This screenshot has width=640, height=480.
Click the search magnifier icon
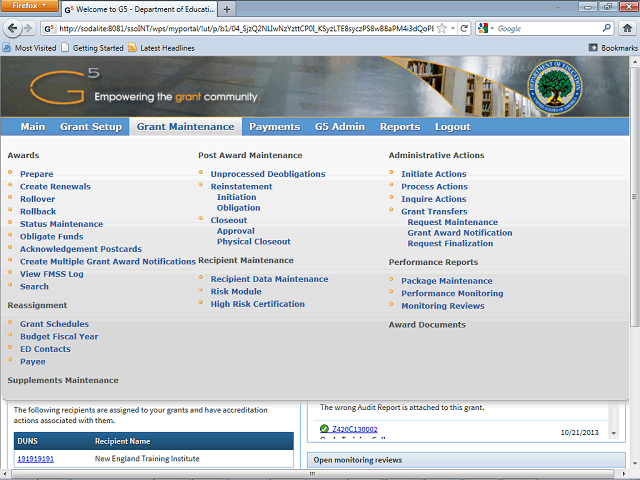coord(607,28)
